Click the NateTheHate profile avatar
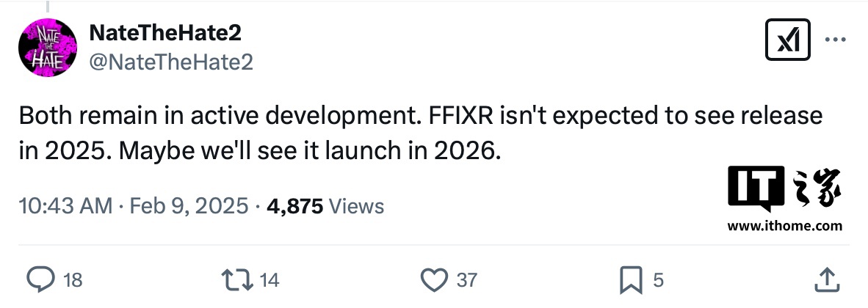Screen dimensions: 868x308 click(47, 47)
